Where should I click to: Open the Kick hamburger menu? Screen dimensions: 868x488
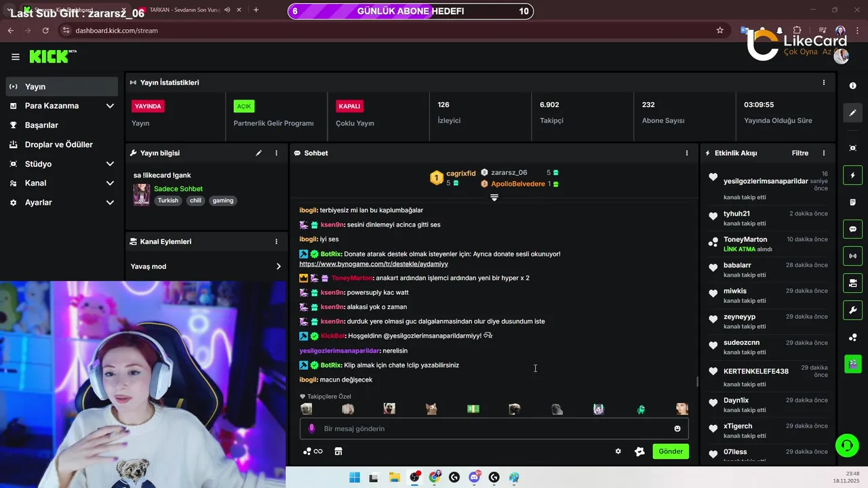point(15,57)
